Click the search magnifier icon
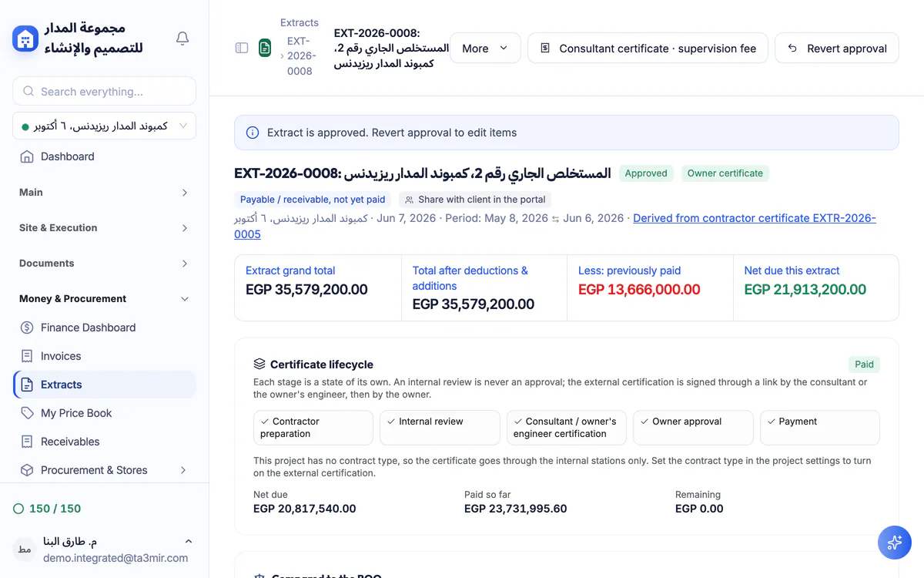The height and width of the screenshot is (578, 924). pos(28,92)
